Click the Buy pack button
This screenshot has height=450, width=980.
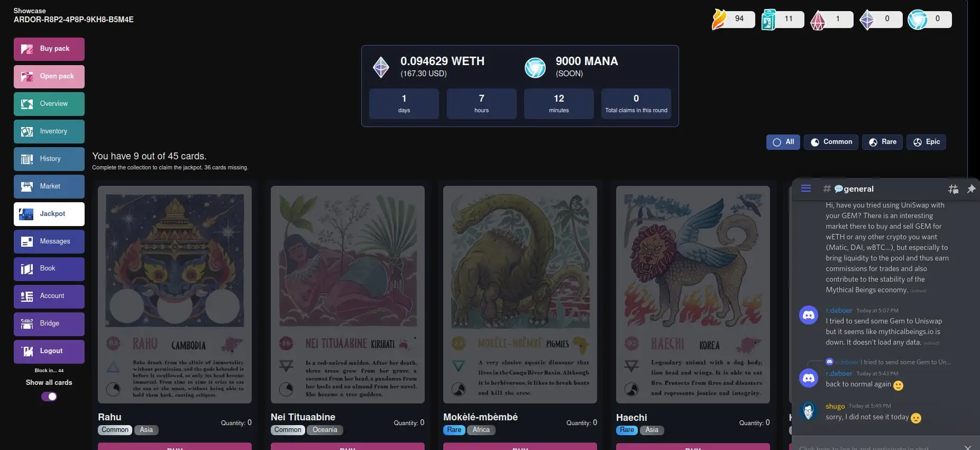tap(49, 49)
